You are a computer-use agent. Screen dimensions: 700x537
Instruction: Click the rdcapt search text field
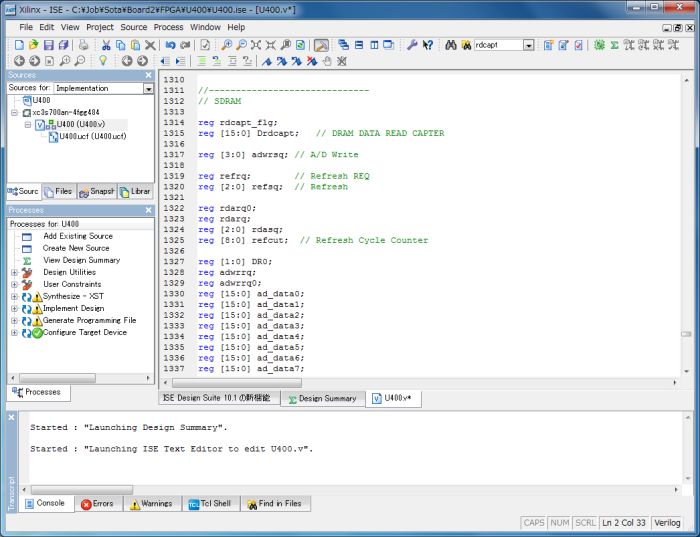point(498,45)
